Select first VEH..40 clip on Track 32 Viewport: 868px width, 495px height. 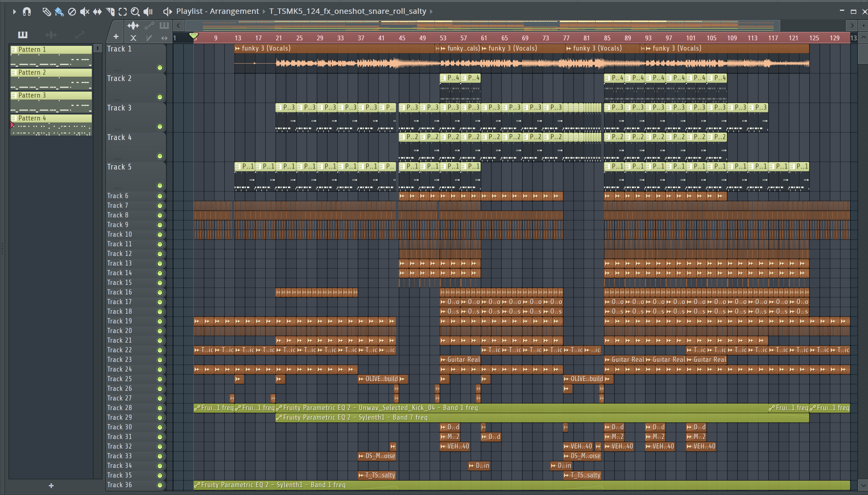click(x=454, y=447)
